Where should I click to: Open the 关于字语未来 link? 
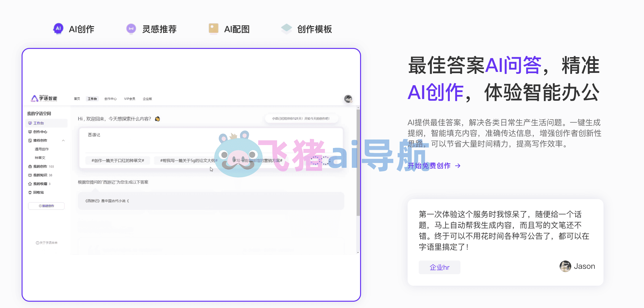coord(47,243)
